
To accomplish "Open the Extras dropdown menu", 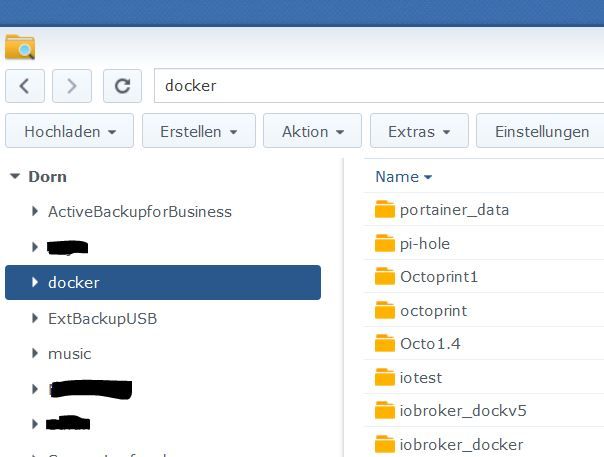I will coord(420,131).
